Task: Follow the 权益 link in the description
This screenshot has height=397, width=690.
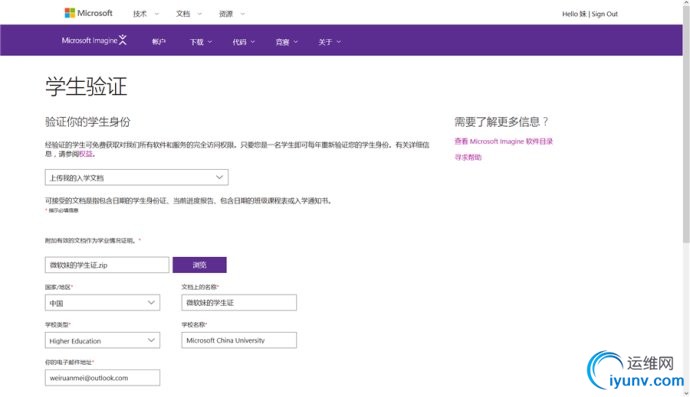Action: tap(86, 154)
